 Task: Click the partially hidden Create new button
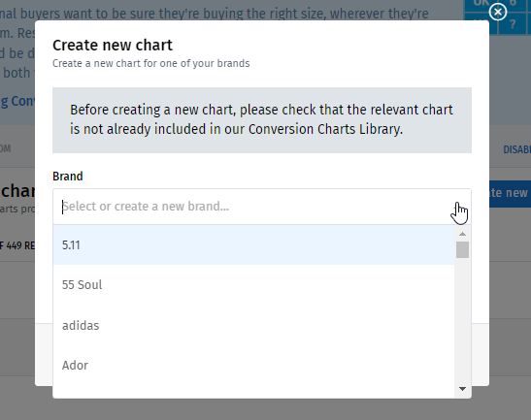510,193
